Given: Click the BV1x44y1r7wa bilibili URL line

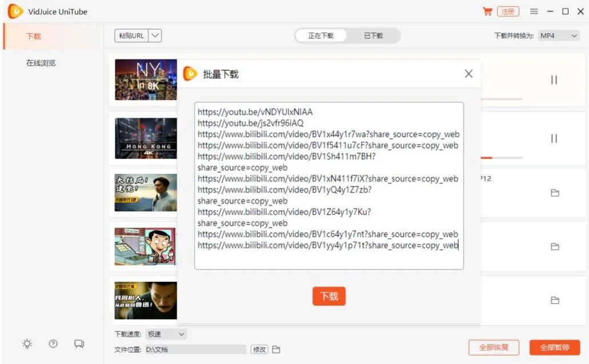Looking at the screenshot, I should (x=328, y=134).
